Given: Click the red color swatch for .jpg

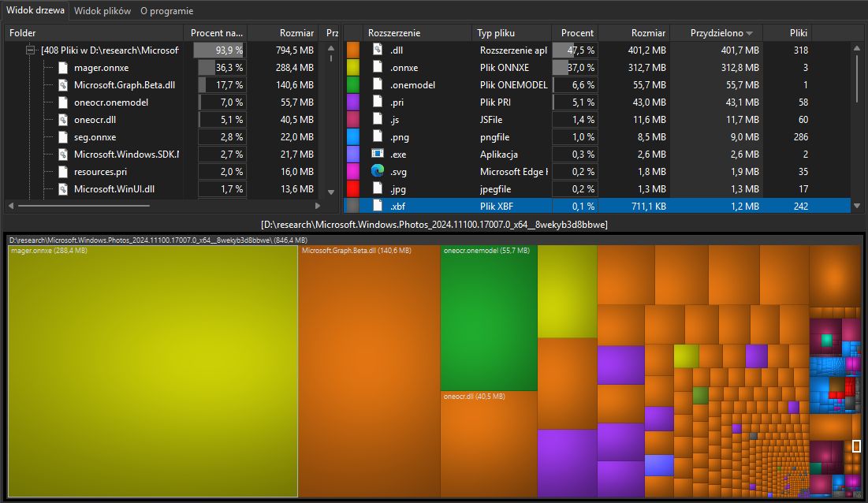Looking at the screenshot, I should 352,188.
